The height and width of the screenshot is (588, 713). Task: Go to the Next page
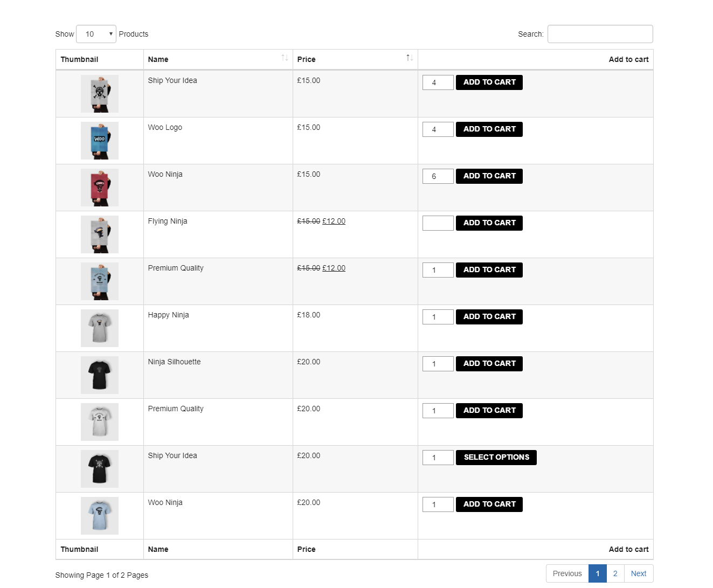639,573
